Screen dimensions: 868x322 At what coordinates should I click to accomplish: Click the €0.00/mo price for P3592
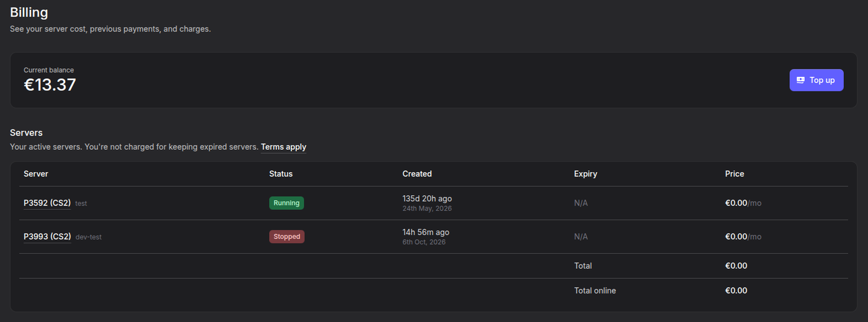743,203
